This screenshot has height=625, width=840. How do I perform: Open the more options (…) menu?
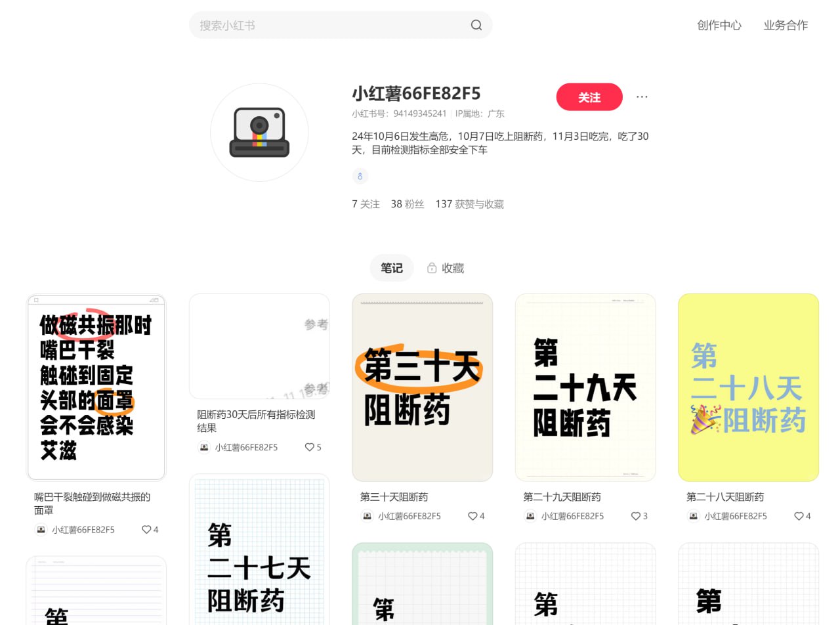[642, 97]
